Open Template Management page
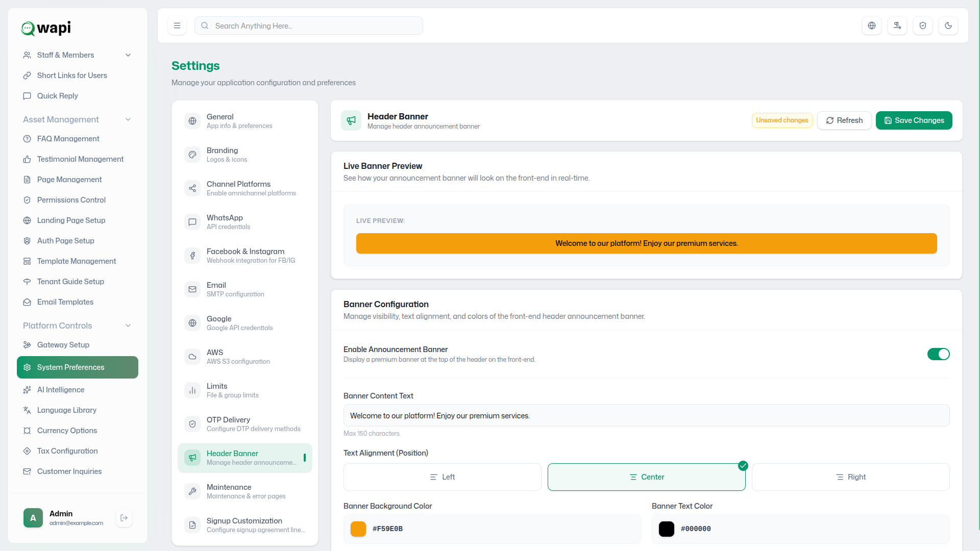Screen dimensions: 980x551 click(78, 261)
